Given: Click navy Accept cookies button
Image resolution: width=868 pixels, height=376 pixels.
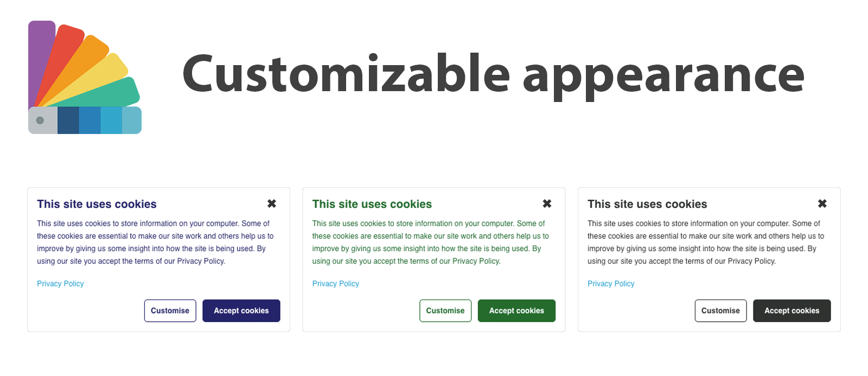Looking at the screenshot, I should [x=241, y=311].
